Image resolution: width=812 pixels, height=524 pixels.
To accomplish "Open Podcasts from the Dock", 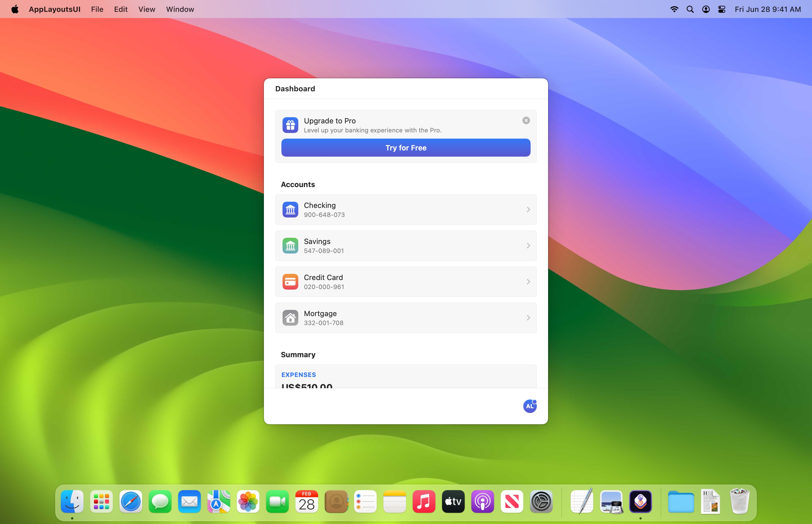I will coord(482,501).
